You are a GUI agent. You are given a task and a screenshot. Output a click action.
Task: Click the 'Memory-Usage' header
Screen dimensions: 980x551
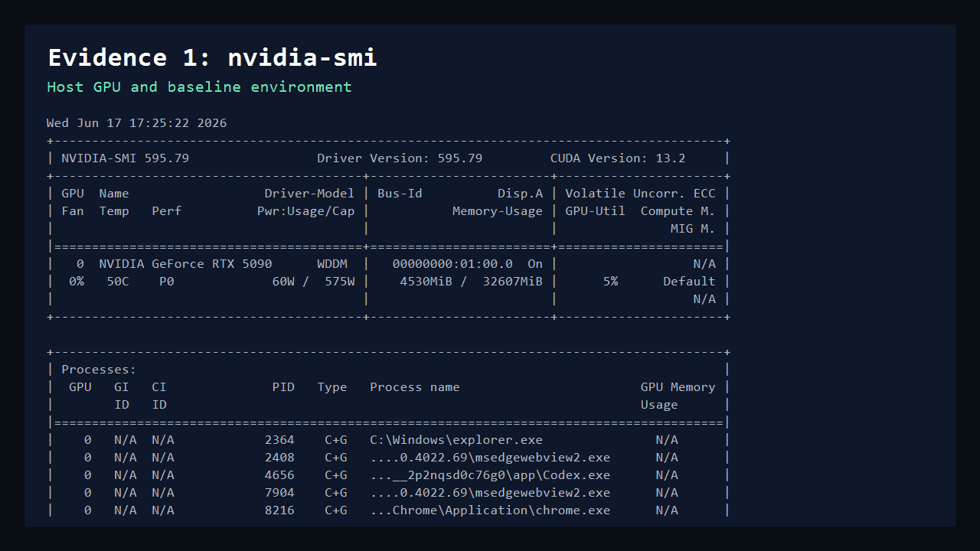(498, 211)
